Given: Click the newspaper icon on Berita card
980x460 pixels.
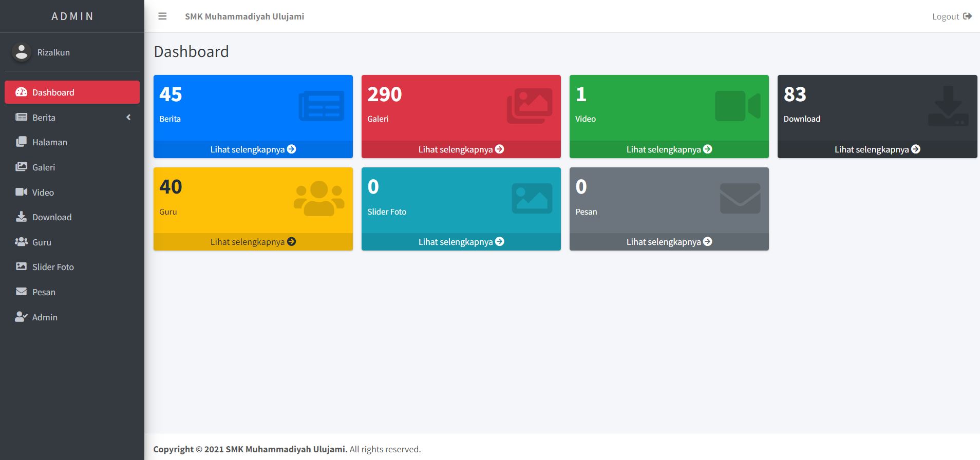Looking at the screenshot, I should click(x=322, y=106).
